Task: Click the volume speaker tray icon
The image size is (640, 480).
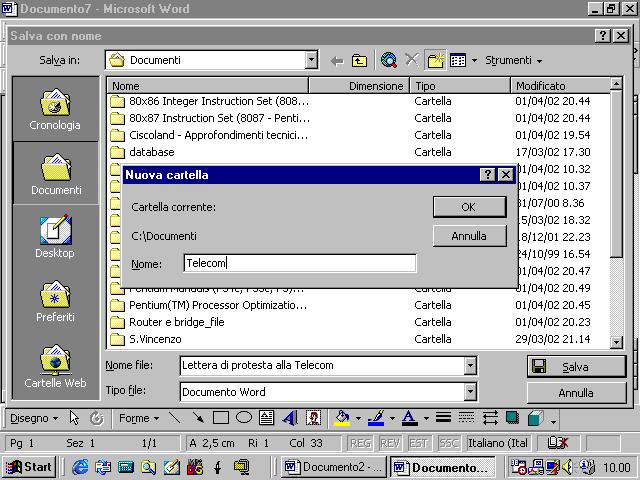Action: [x=567, y=467]
